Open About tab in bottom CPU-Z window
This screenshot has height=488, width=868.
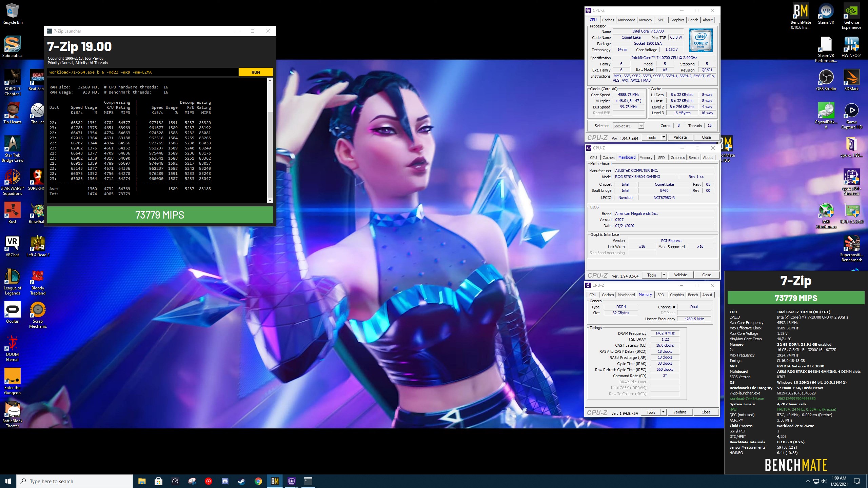(707, 295)
